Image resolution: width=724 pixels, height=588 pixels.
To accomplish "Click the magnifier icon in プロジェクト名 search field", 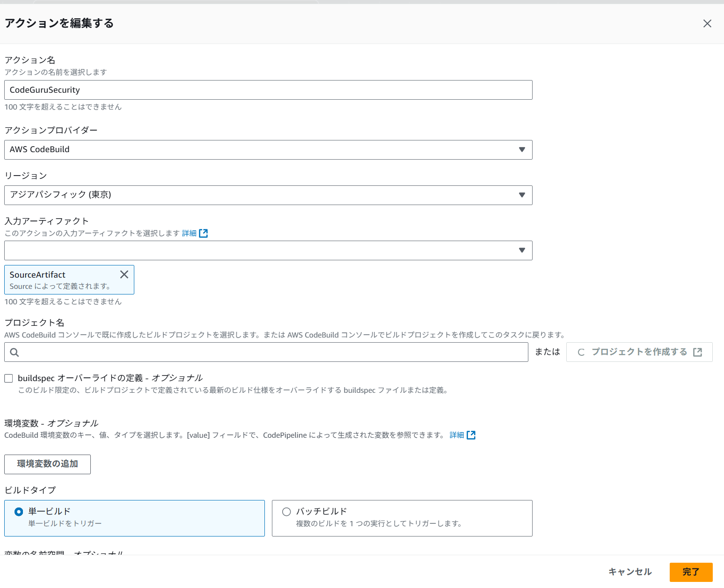I will pyautogui.click(x=15, y=352).
